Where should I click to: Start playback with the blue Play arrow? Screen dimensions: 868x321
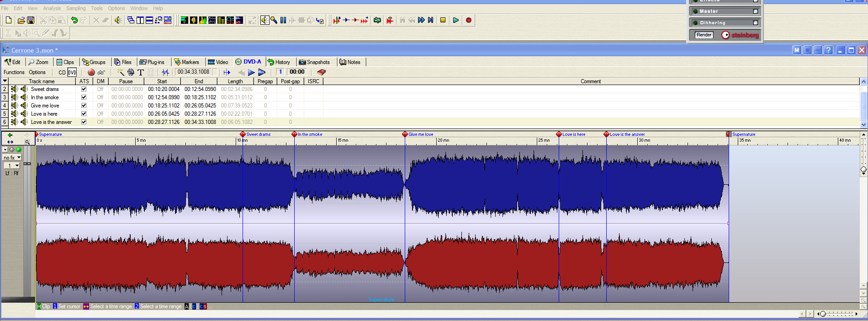(455, 20)
